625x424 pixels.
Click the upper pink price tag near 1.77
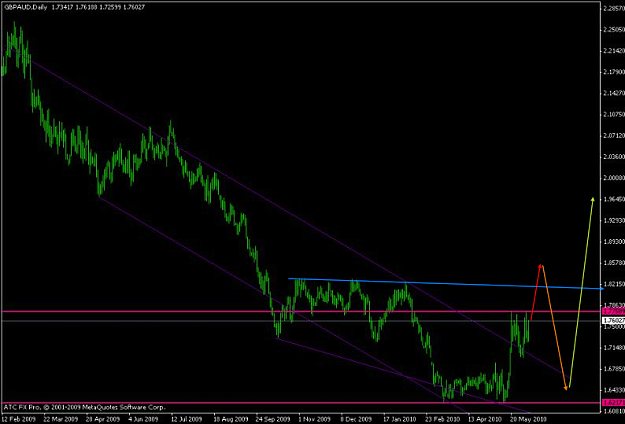pos(613,311)
